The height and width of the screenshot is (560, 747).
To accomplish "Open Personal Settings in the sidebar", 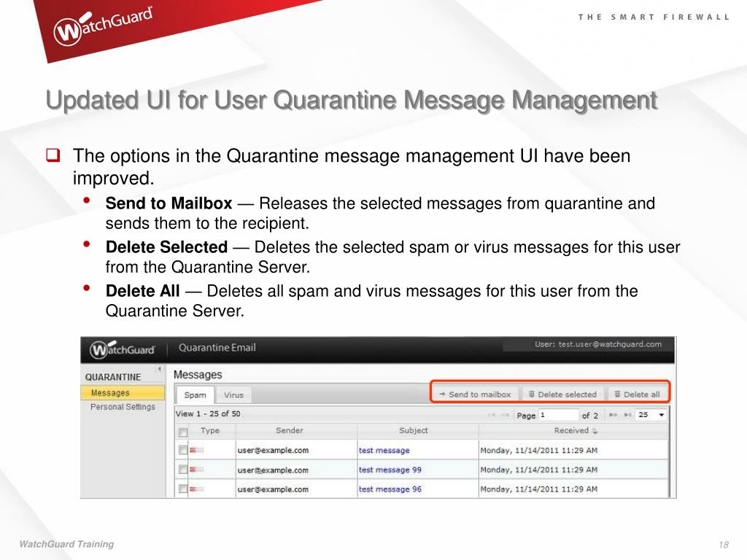I will [123, 407].
